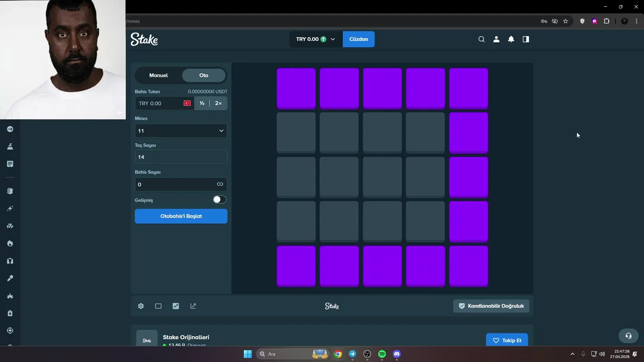Image resolution: width=644 pixels, height=362 pixels.
Task: Open the 777 slots icon in the sidebar
Action: point(10,226)
